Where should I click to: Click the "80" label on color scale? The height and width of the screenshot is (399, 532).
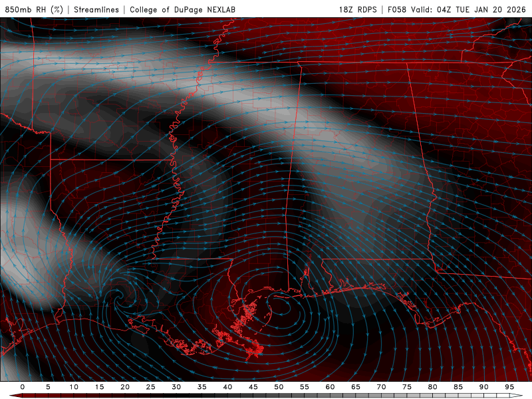(432, 387)
